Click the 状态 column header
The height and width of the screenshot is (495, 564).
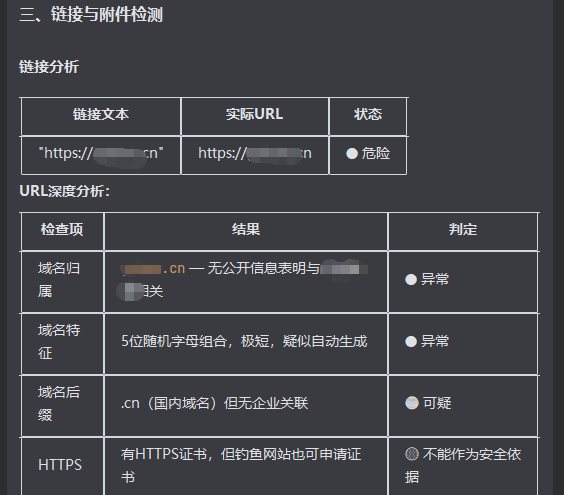click(368, 114)
